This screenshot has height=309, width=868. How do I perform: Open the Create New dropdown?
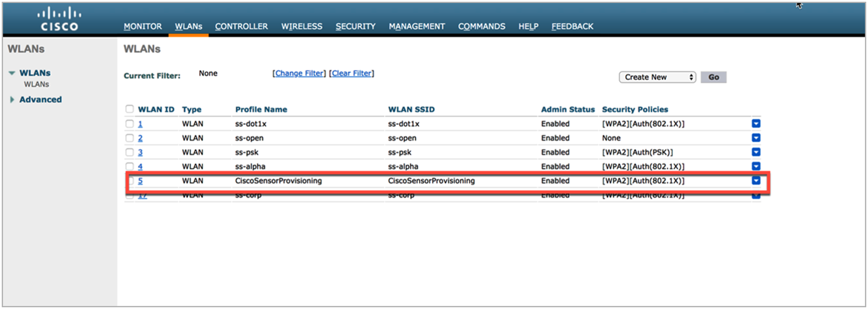pos(657,77)
